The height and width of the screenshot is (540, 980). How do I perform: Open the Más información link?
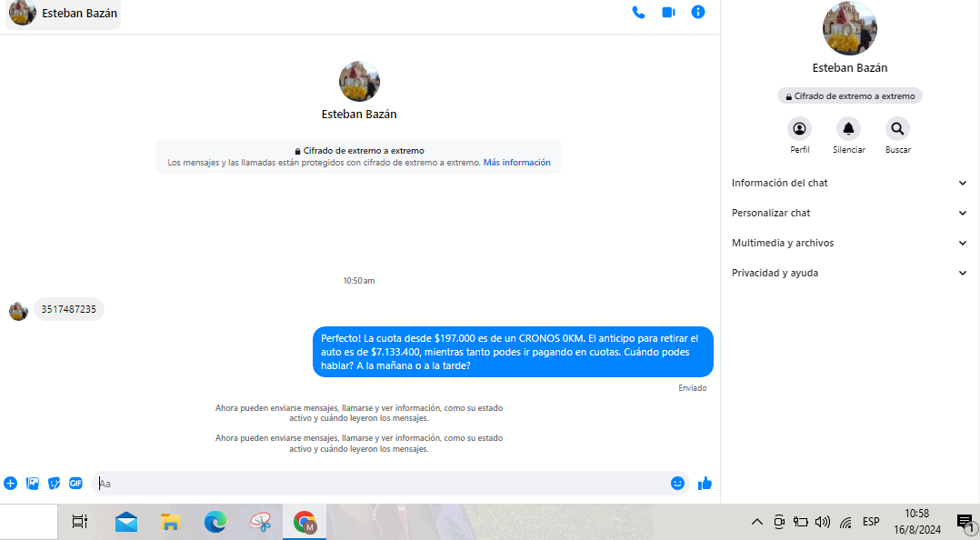click(516, 163)
